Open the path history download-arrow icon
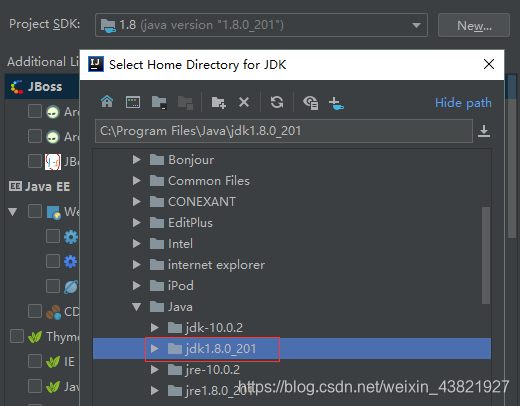Image resolution: width=520 pixels, height=406 pixels. (484, 131)
